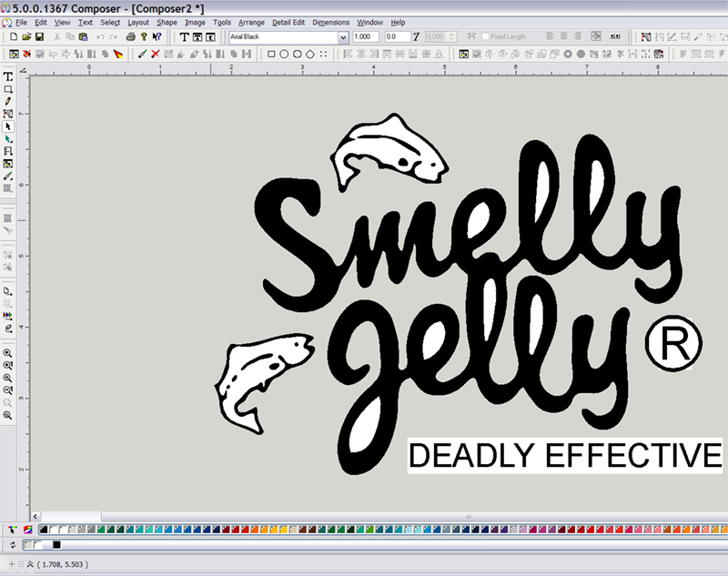This screenshot has width=728, height=576.
Task: Click the solid filled circle icon
Action: (x=581, y=55)
